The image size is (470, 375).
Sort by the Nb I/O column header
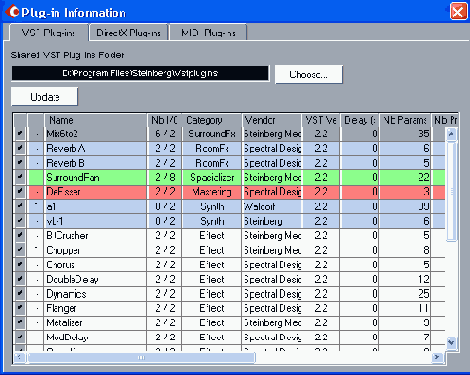pos(164,120)
